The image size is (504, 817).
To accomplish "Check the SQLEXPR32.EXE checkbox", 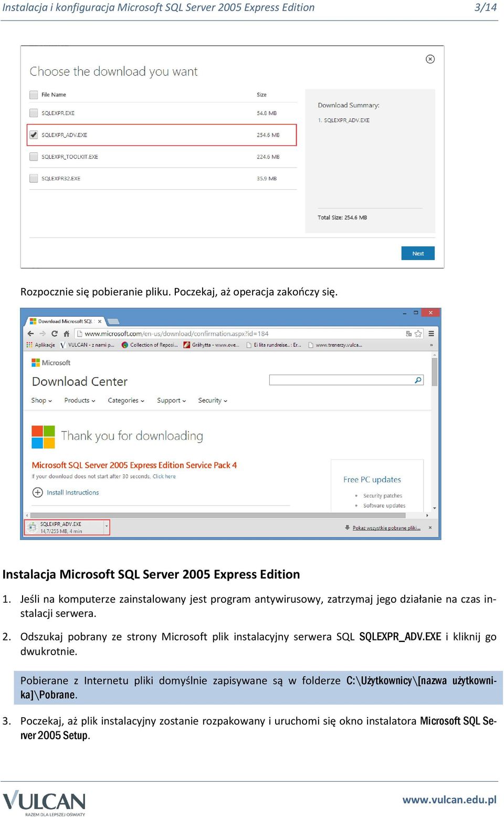I will [x=34, y=178].
